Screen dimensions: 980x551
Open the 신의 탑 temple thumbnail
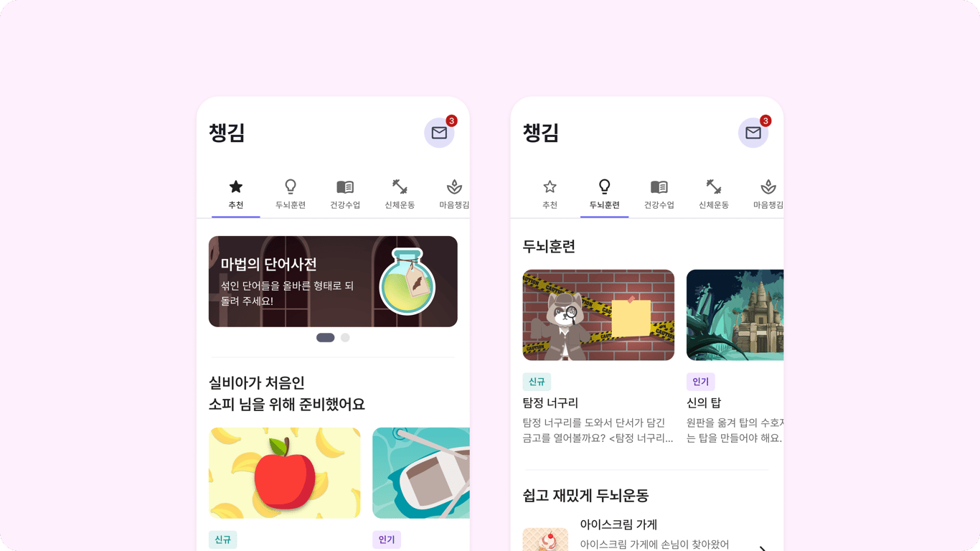point(735,315)
